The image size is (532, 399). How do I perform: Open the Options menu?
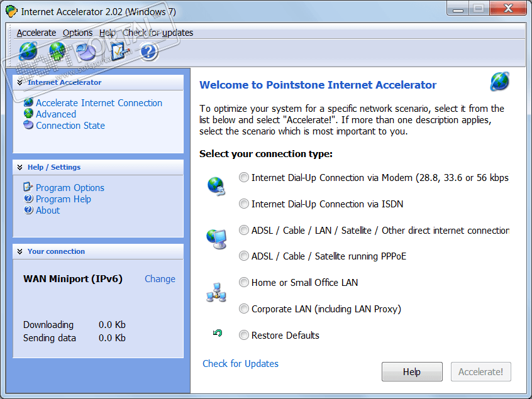tap(77, 33)
